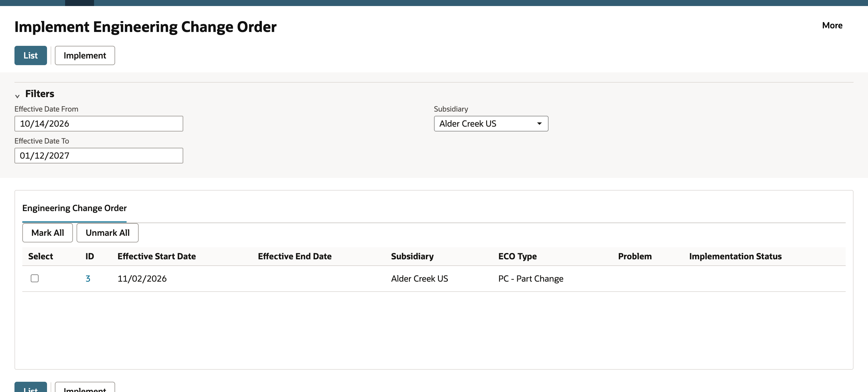Screen dimensions: 868x392
Task: Click the ID column header
Action: coord(90,257)
